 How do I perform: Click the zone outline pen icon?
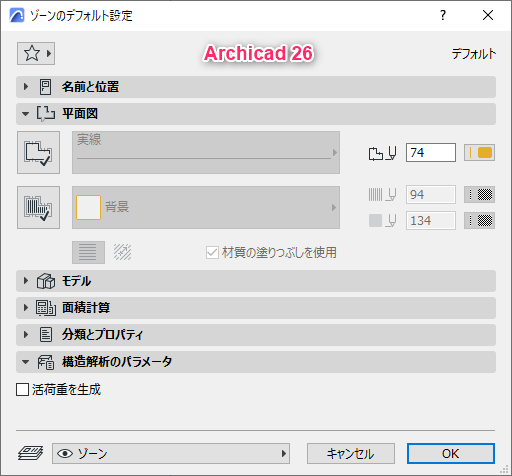383,153
